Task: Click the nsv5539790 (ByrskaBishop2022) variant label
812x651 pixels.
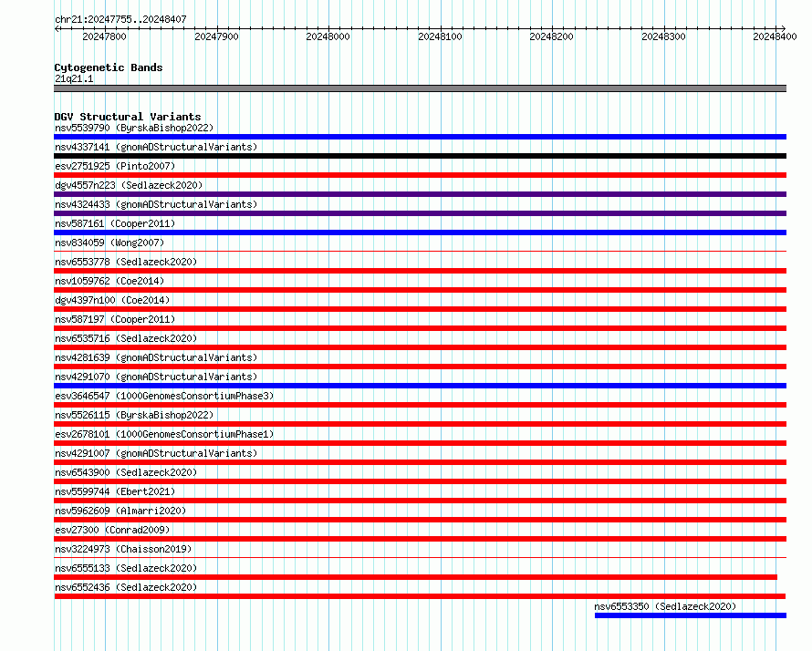Action: click(134, 128)
